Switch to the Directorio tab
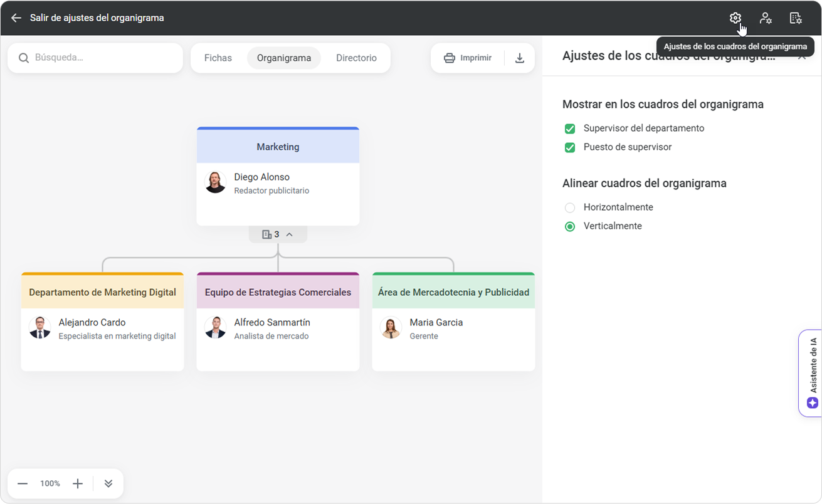 click(356, 58)
